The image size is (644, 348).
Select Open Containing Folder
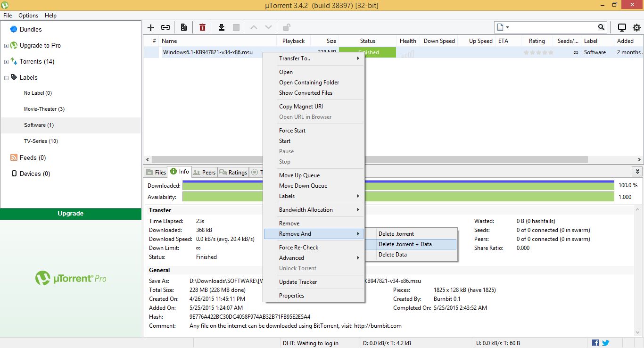(313, 83)
